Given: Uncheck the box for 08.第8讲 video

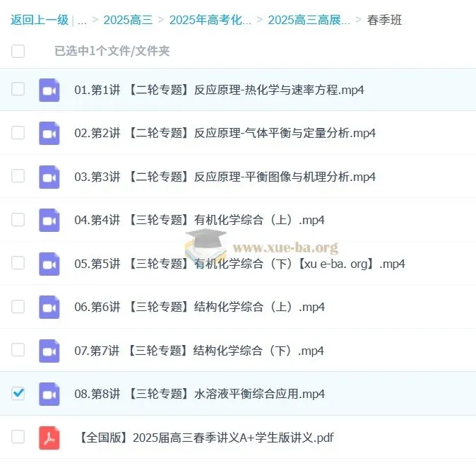Looking at the screenshot, I should (18, 393).
